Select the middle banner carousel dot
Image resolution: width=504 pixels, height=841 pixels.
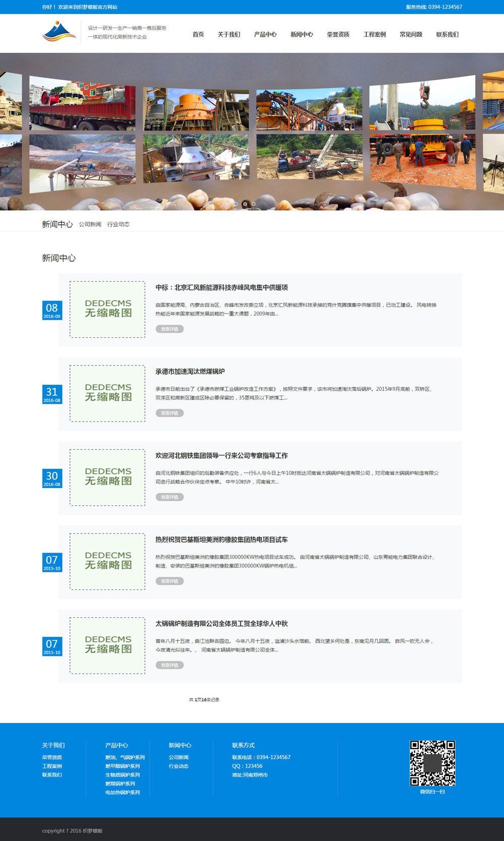click(x=245, y=204)
